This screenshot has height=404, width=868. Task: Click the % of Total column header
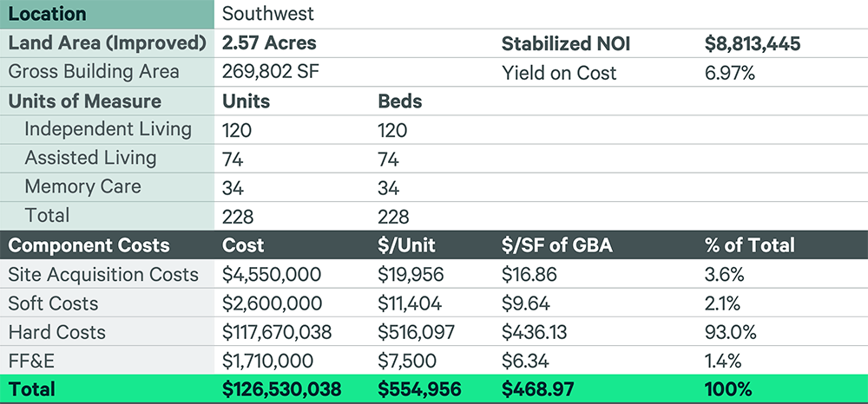point(750,245)
